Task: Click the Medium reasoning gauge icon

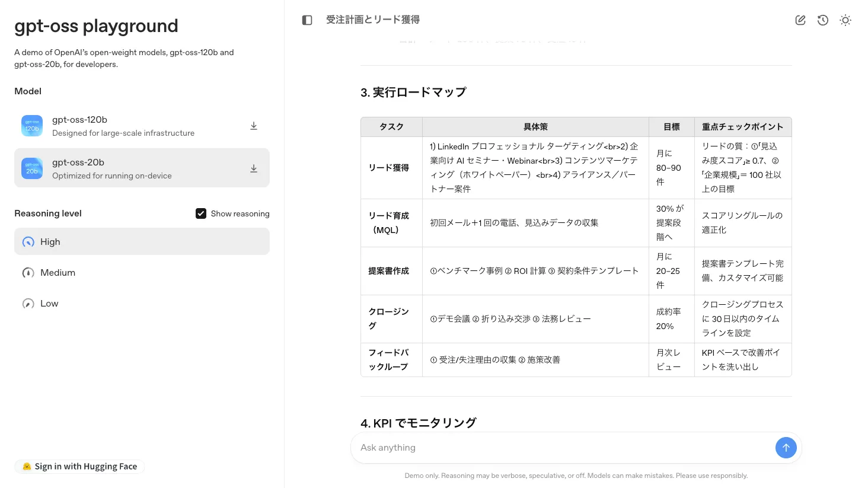Action: [28, 273]
